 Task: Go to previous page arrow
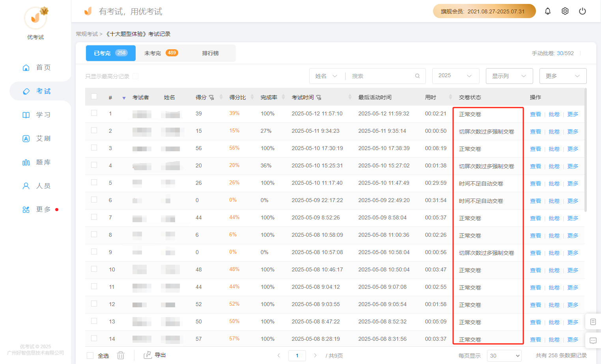point(279,355)
